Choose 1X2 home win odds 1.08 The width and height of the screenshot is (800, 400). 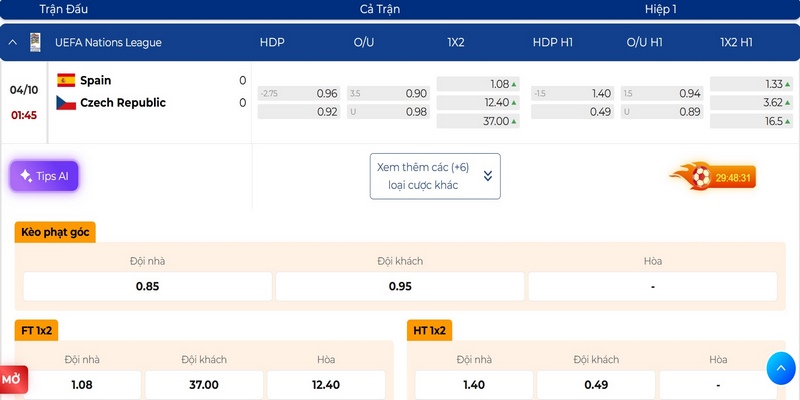(478, 84)
